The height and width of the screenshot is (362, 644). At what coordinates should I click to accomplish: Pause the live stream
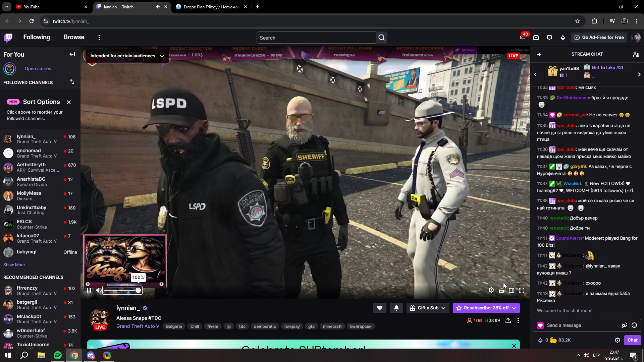tap(89, 291)
